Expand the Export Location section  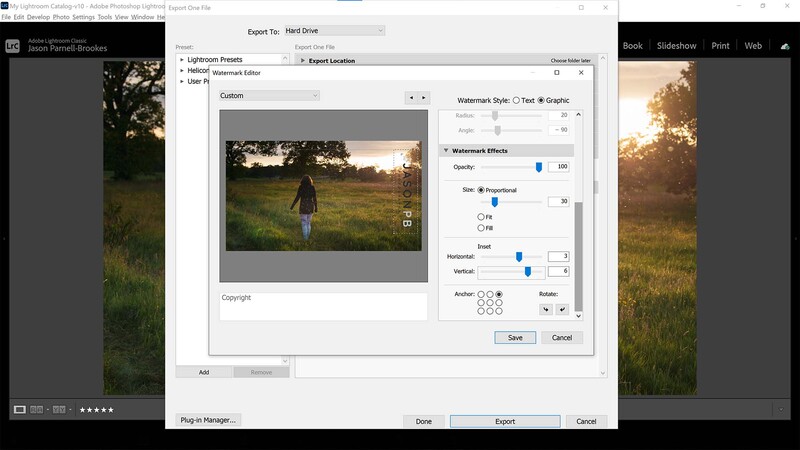tap(303, 60)
